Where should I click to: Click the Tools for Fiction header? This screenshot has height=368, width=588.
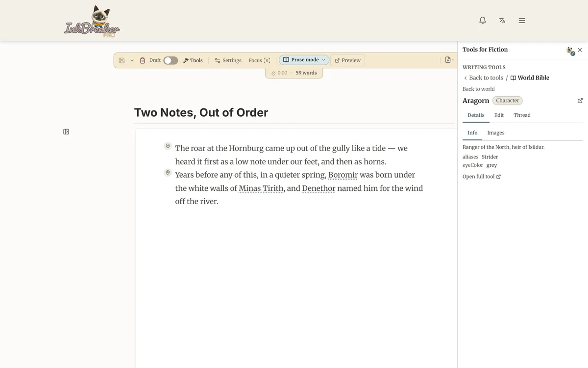click(x=485, y=50)
